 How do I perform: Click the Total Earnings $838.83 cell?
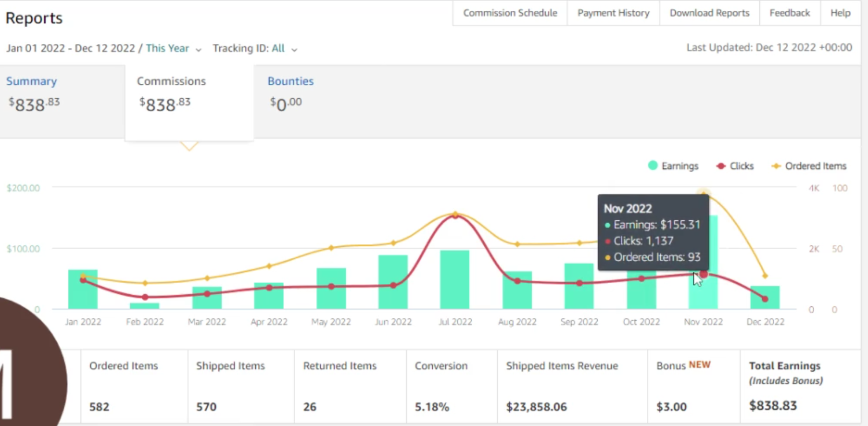pos(800,386)
